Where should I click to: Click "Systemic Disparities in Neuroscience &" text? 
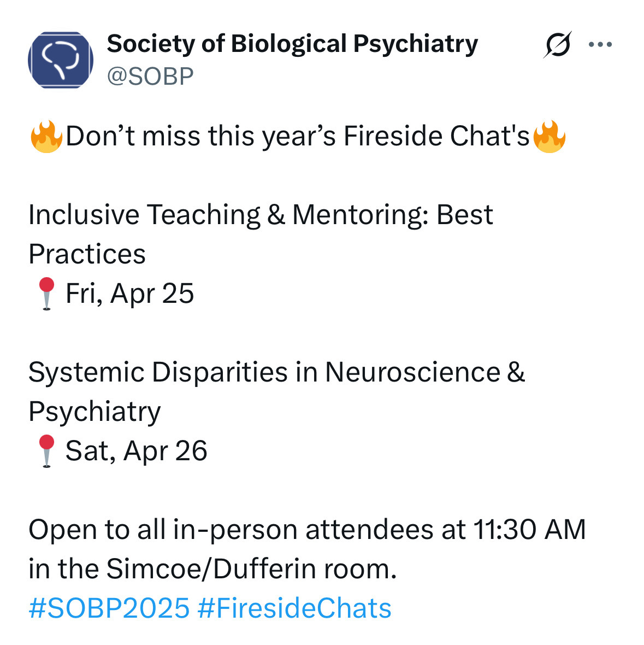tap(276, 372)
